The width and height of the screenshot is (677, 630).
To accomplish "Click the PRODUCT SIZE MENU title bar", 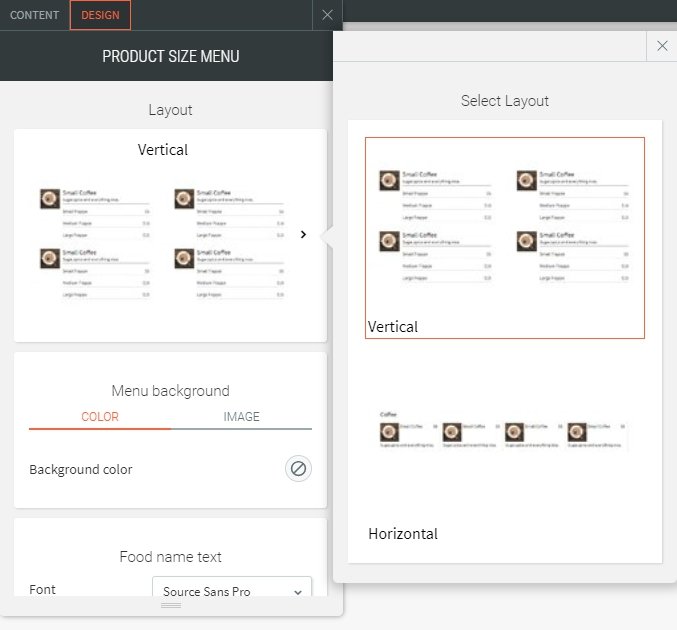I will coord(171,56).
